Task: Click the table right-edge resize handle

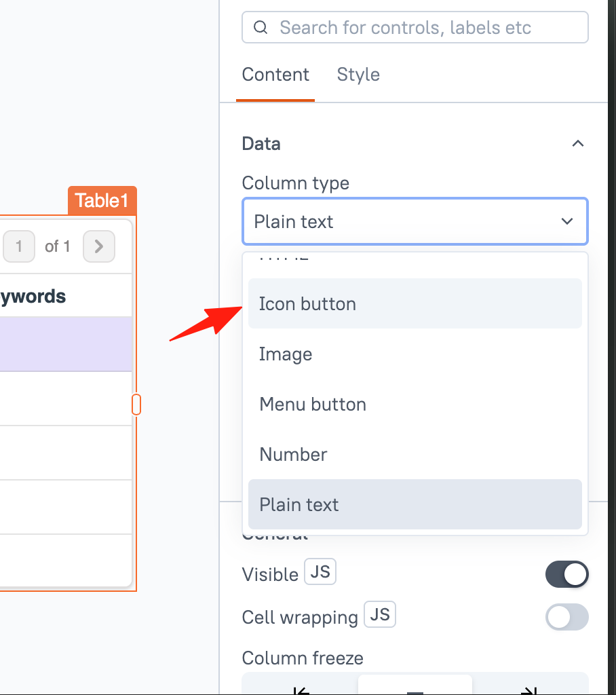Action: pos(136,405)
